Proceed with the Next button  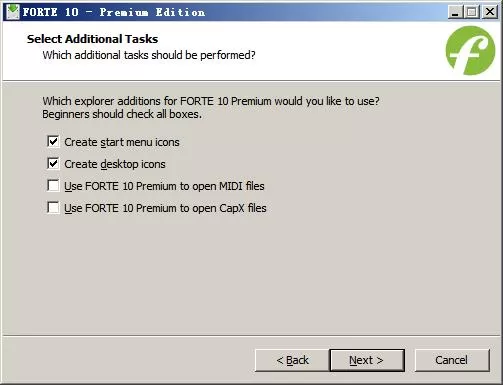coord(367,360)
